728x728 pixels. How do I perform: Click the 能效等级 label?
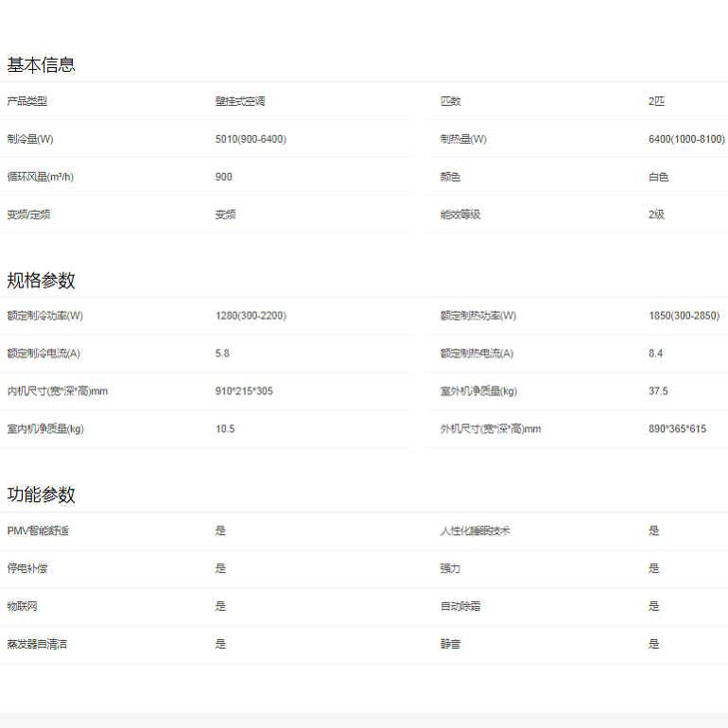(460, 215)
